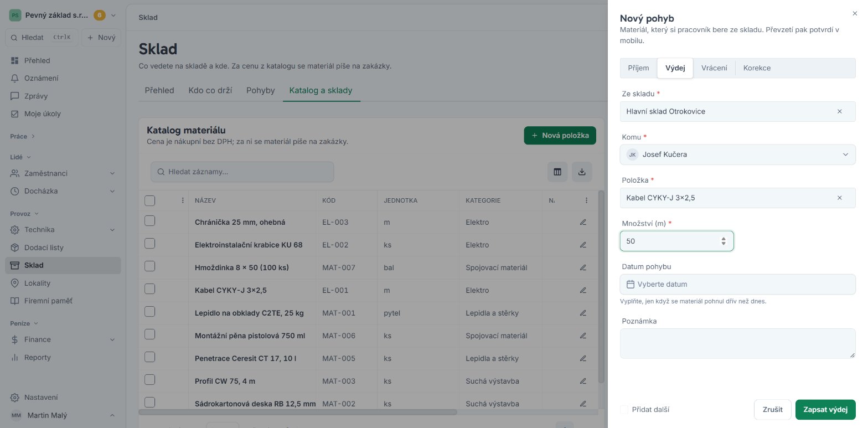Expand the Docházka sidebar group

(63, 191)
